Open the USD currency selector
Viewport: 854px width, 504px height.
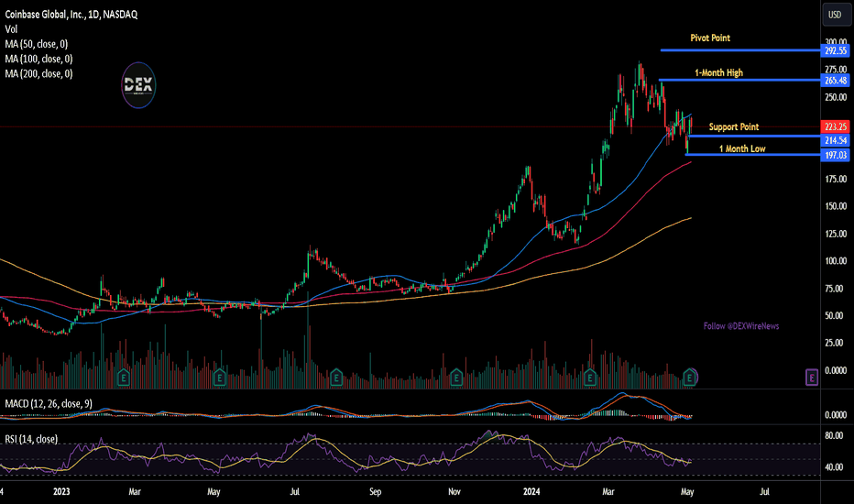click(x=836, y=15)
